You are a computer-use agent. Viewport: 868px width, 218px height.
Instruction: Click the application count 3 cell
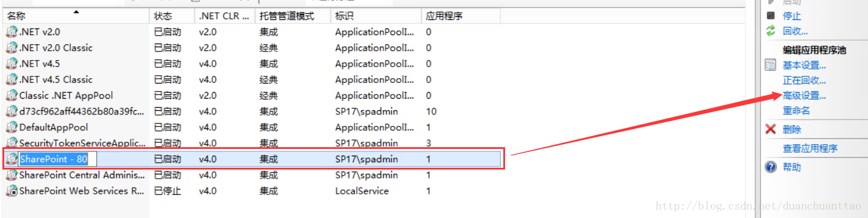pos(428,143)
